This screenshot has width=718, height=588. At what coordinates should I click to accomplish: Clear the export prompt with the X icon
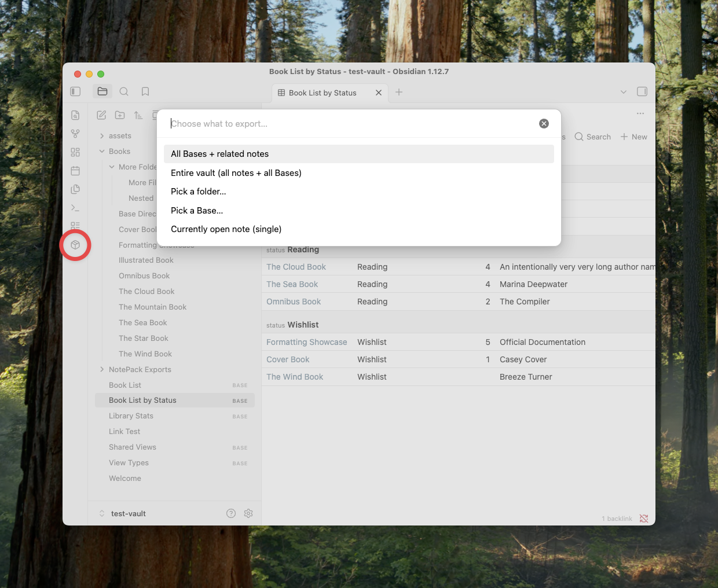point(544,123)
